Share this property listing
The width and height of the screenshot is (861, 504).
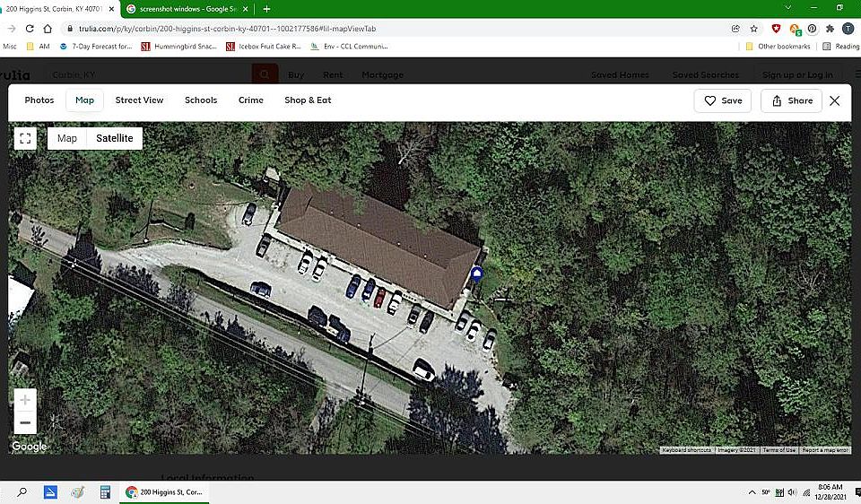click(x=791, y=101)
